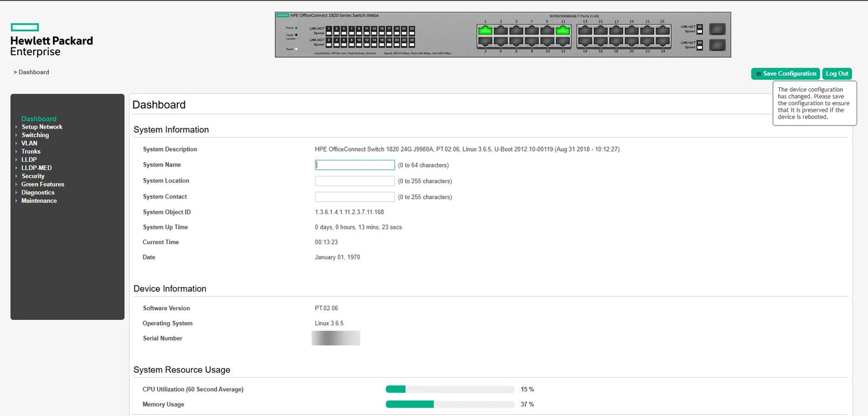Click the Software Version value PT.02.06

[327, 308]
